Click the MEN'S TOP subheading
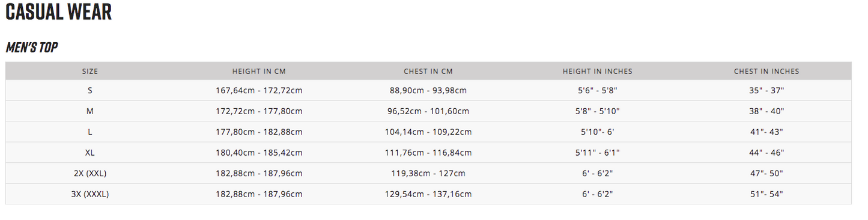 tap(32, 48)
